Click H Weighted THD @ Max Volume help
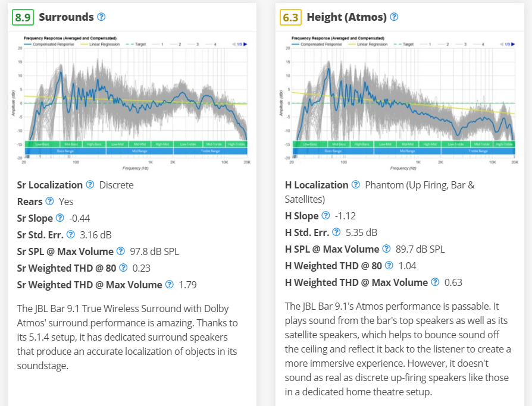Screen dimensions: 532x406 coord(435,282)
